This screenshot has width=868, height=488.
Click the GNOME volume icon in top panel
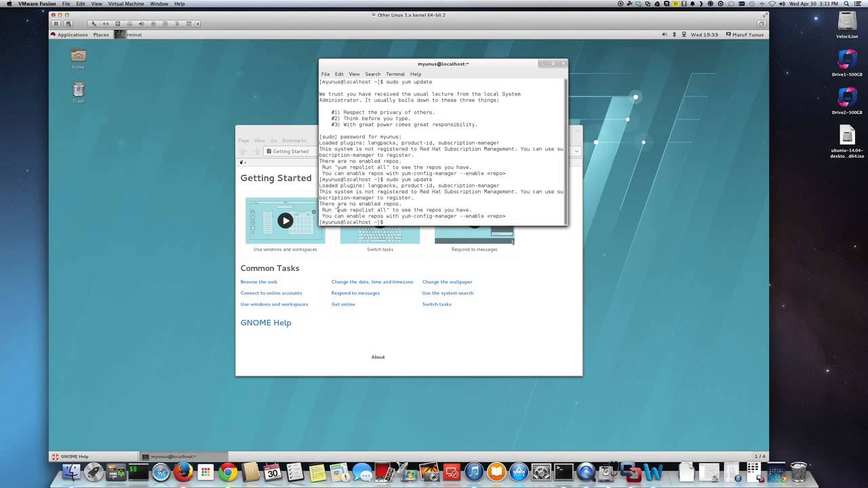click(664, 35)
